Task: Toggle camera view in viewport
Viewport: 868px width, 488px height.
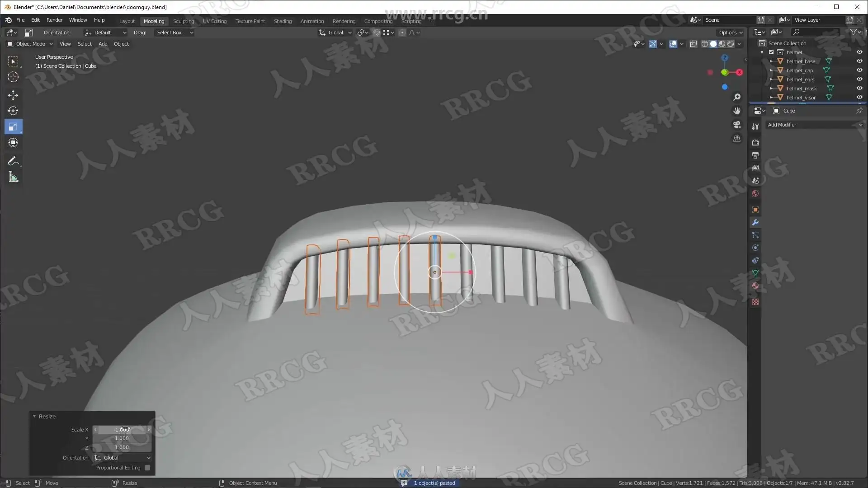Action: point(737,125)
